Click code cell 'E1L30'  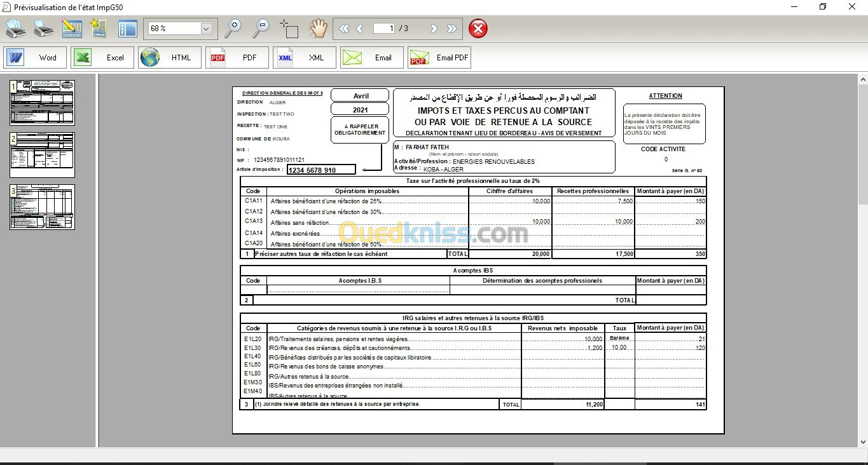click(x=252, y=348)
